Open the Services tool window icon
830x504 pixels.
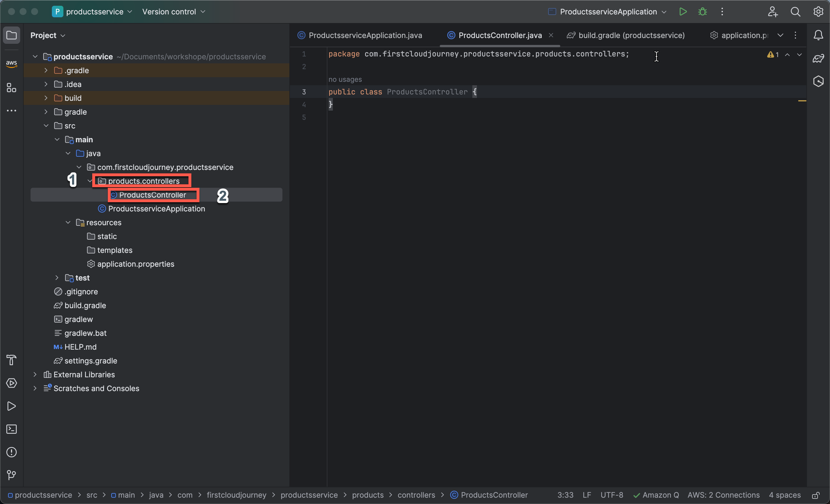click(12, 383)
